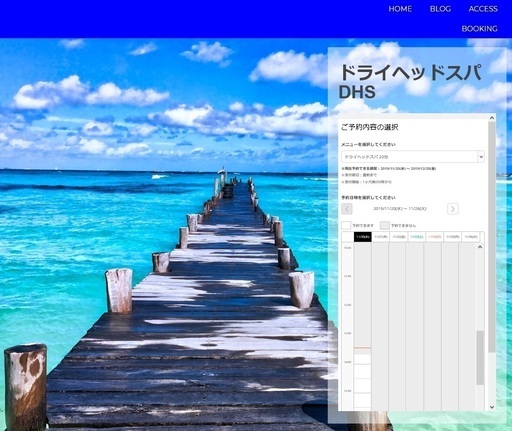512x431 pixels.
Task: Select the red Sunday 11/24 date header
Action: [x=435, y=237]
